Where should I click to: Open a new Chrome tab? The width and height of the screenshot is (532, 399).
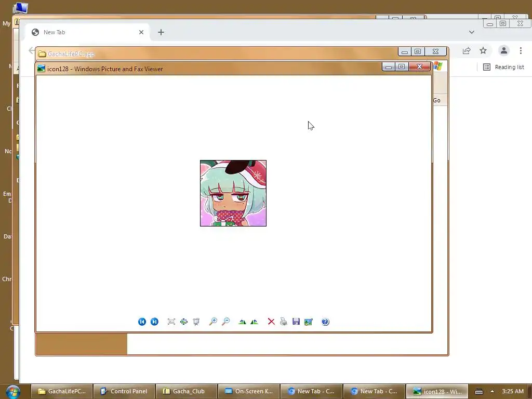point(161,32)
